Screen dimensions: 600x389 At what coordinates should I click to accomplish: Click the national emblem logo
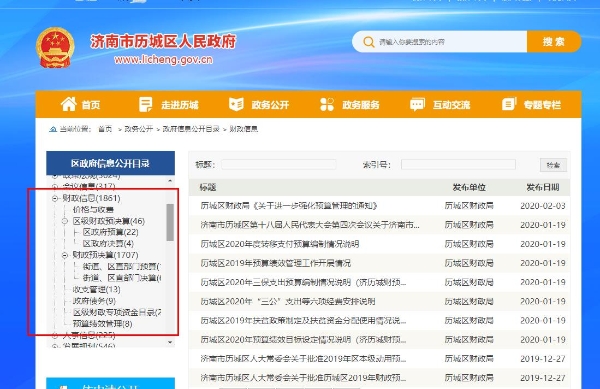click(55, 47)
